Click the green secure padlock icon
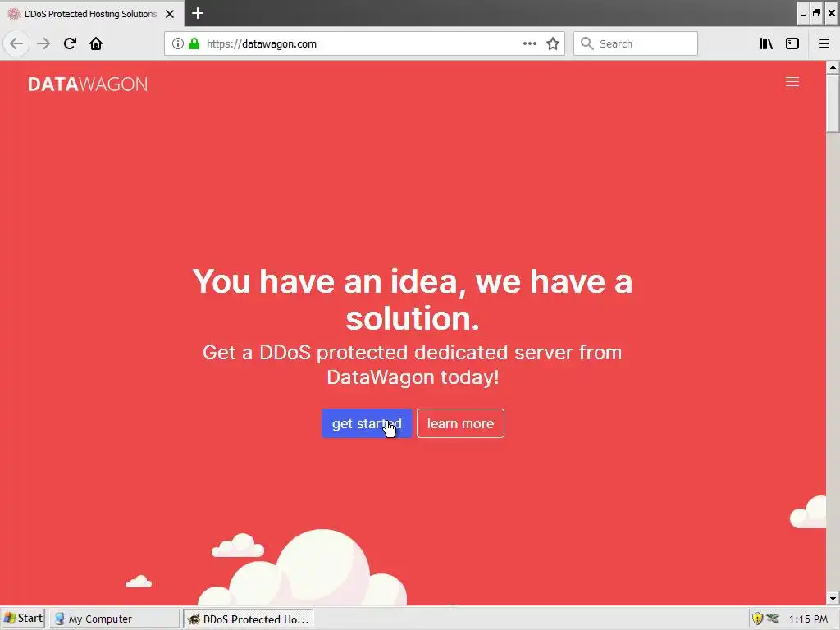Image resolution: width=840 pixels, height=630 pixels. coord(194,43)
